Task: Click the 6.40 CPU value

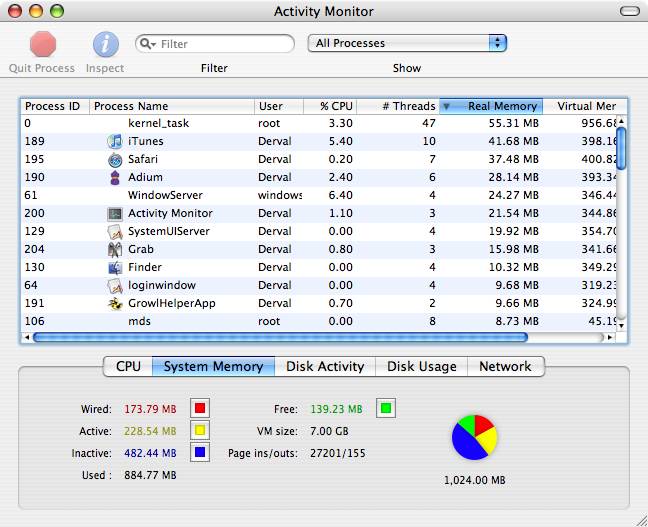Action: (341, 195)
